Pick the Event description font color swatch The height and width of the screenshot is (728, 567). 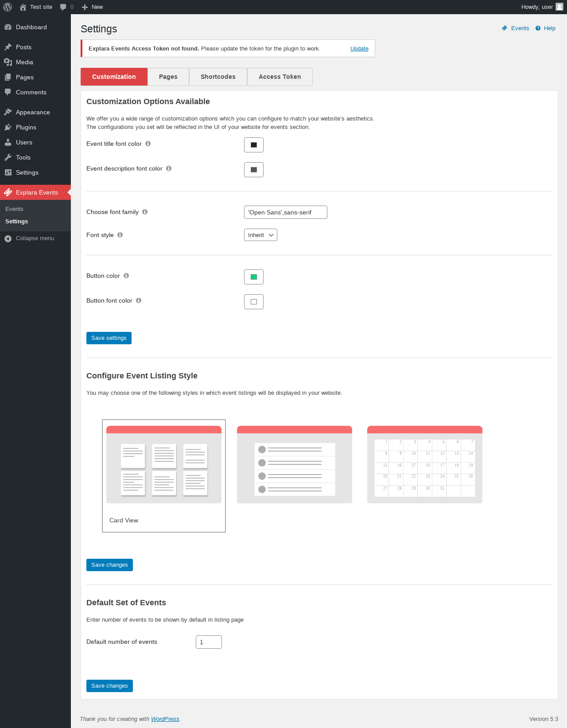click(254, 170)
